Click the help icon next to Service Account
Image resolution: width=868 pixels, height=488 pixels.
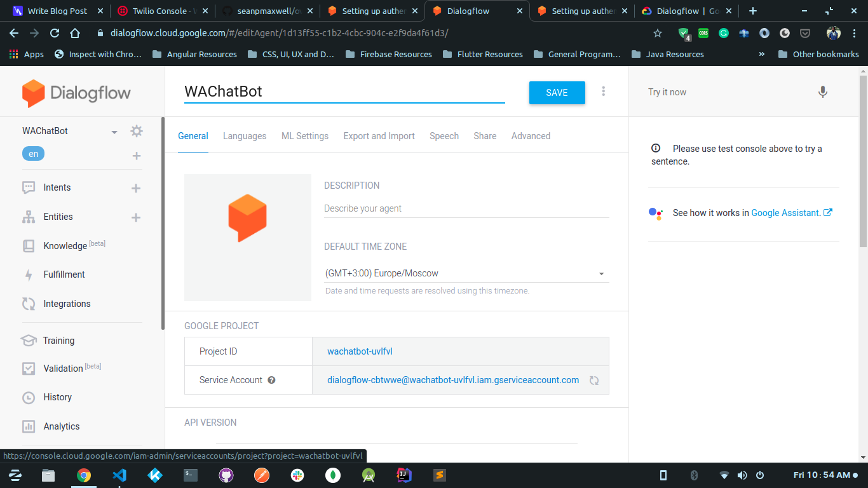tap(271, 380)
